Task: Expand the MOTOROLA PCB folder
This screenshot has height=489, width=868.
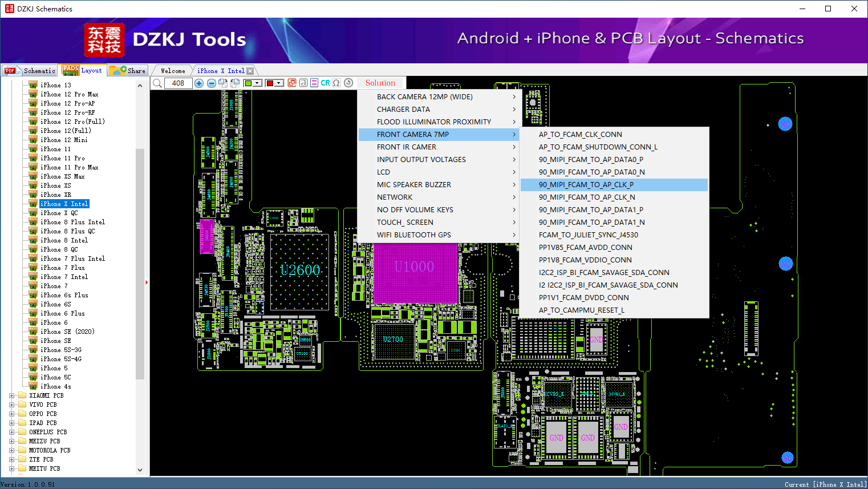Action: coord(12,450)
